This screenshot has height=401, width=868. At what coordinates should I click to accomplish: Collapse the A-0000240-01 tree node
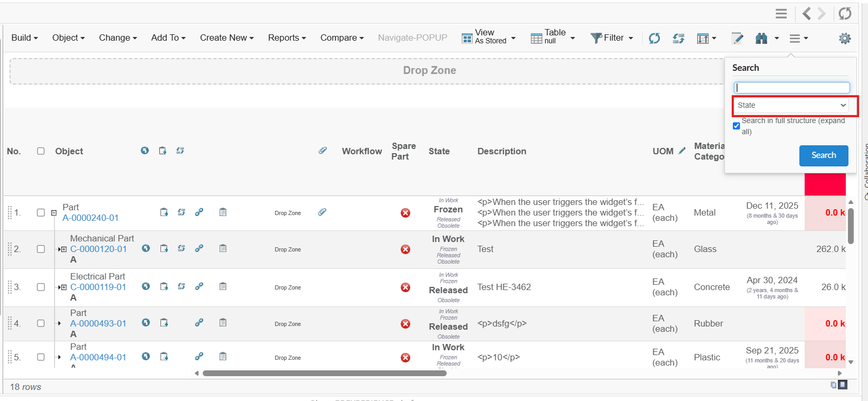pyautogui.click(x=53, y=213)
